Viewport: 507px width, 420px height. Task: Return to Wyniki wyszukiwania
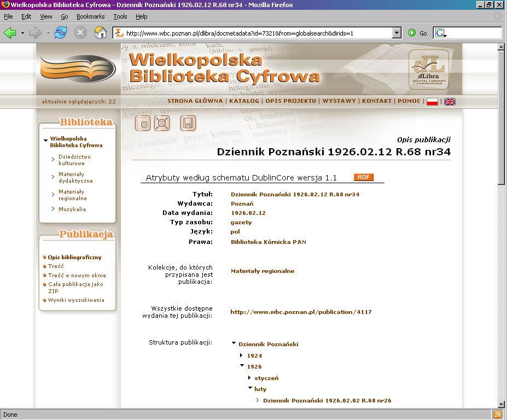click(x=77, y=300)
